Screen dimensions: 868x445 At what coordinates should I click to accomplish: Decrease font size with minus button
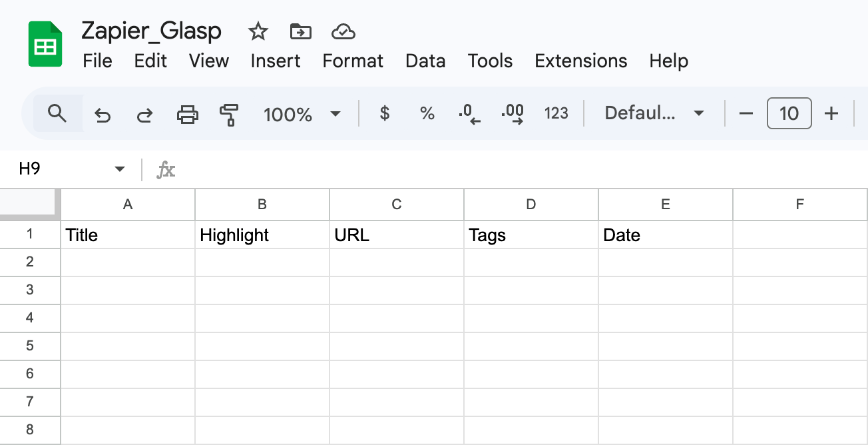(x=746, y=114)
